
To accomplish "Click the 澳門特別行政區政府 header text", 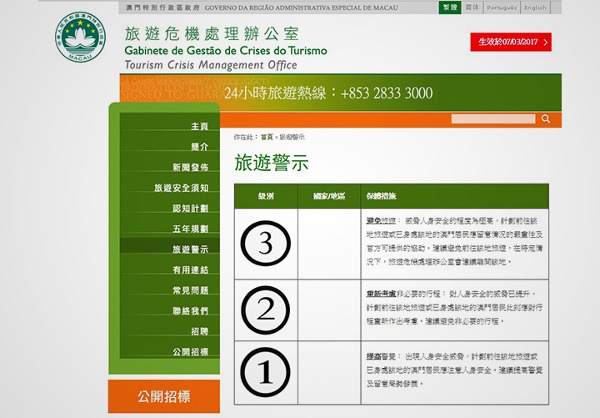I will (x=163, y=8).
